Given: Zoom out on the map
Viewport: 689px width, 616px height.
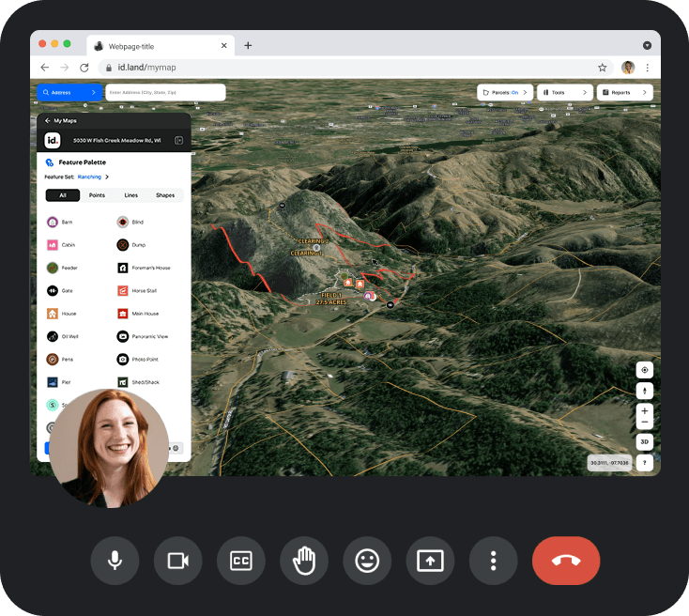Looking at the screenshot, I should pyautogui.click(x=645, y=423).
